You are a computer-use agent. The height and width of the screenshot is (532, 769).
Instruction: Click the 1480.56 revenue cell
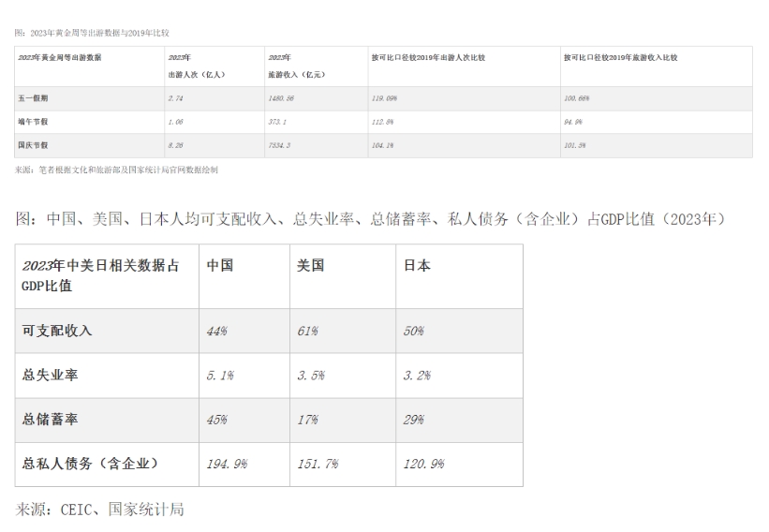pyautogui.click(x=282, y=98)
